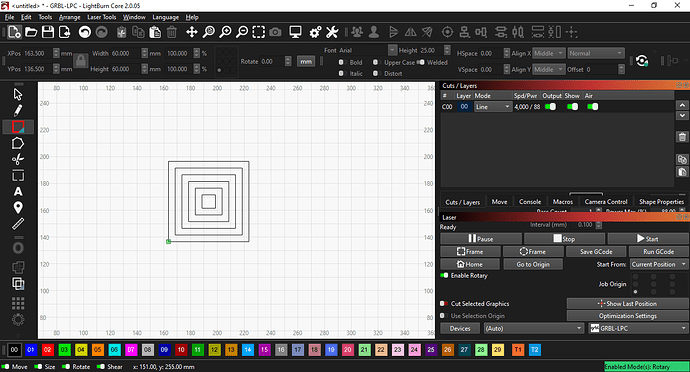Open the Laser Tools menu
The width and height of the screenshot is (690, 372).
coord(102,17)
